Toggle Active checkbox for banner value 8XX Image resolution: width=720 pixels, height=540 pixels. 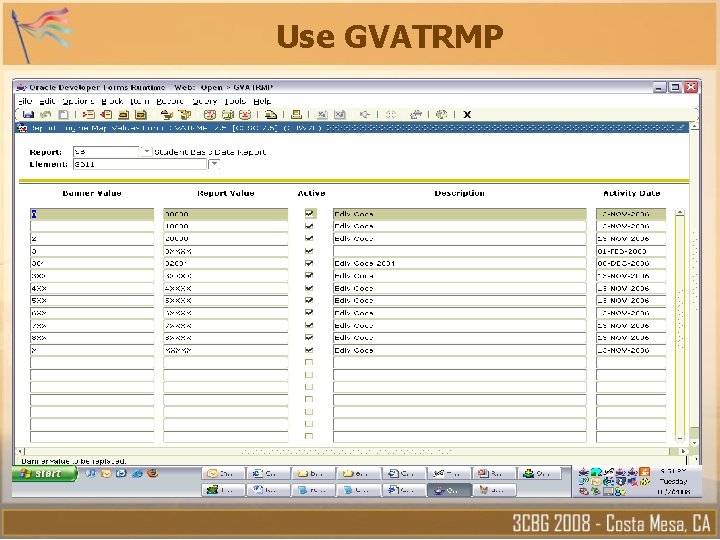click(309, 338)
